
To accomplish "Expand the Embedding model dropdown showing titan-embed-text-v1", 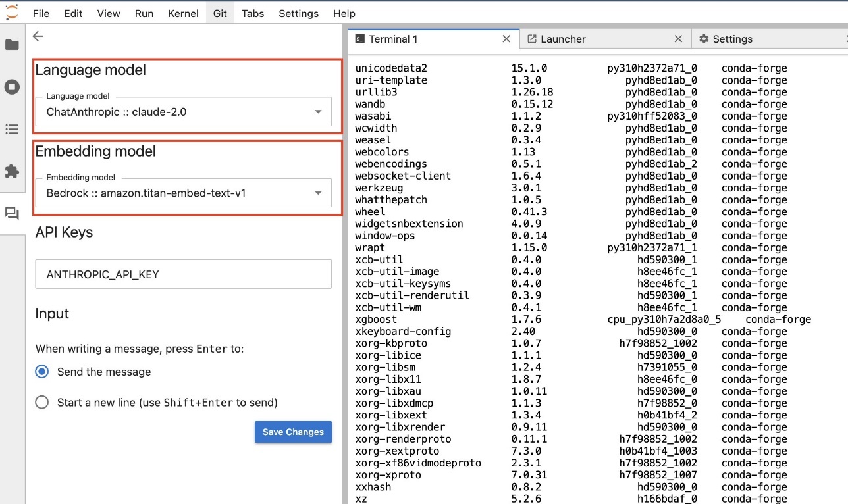I will pyautogui.click(x=184, y=193).
